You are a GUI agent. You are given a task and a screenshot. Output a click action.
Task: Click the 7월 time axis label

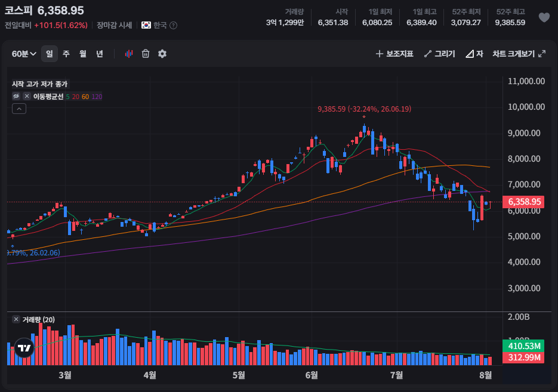[396, 375]
